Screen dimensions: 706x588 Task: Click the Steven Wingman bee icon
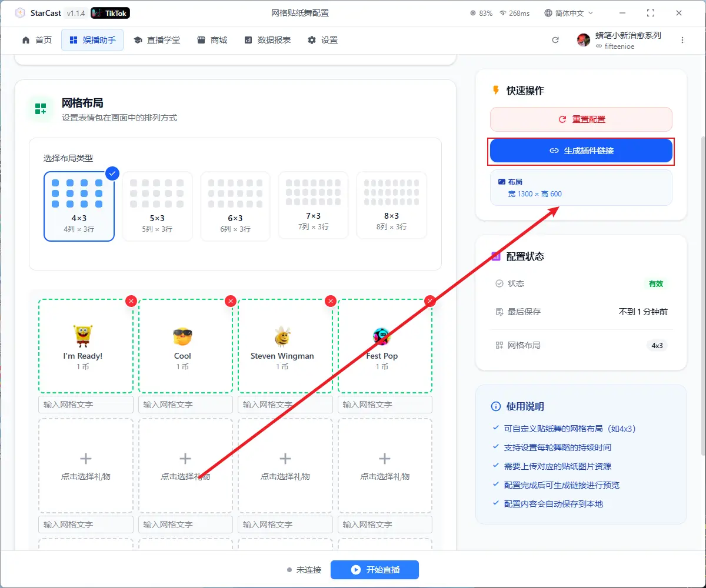click(x=282, y=336)
